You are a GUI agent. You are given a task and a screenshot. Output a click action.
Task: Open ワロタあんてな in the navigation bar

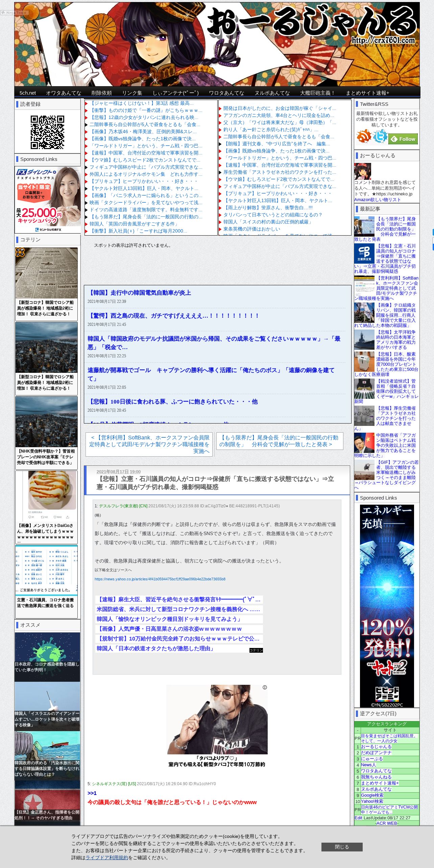coord(226,93)
